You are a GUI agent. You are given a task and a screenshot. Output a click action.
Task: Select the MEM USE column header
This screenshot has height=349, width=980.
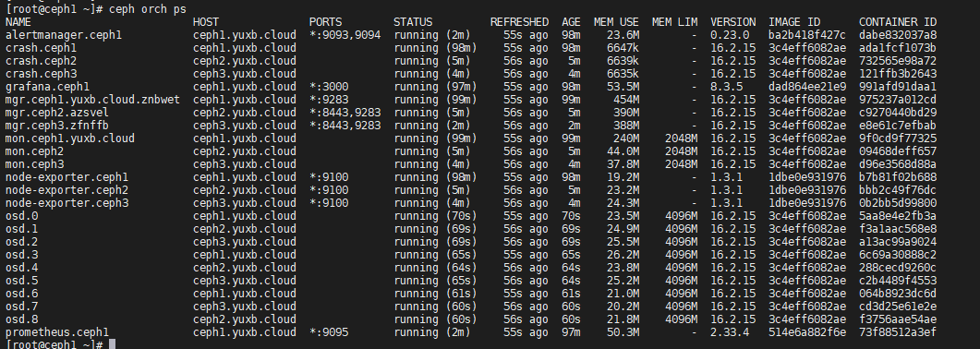(616, 22)
